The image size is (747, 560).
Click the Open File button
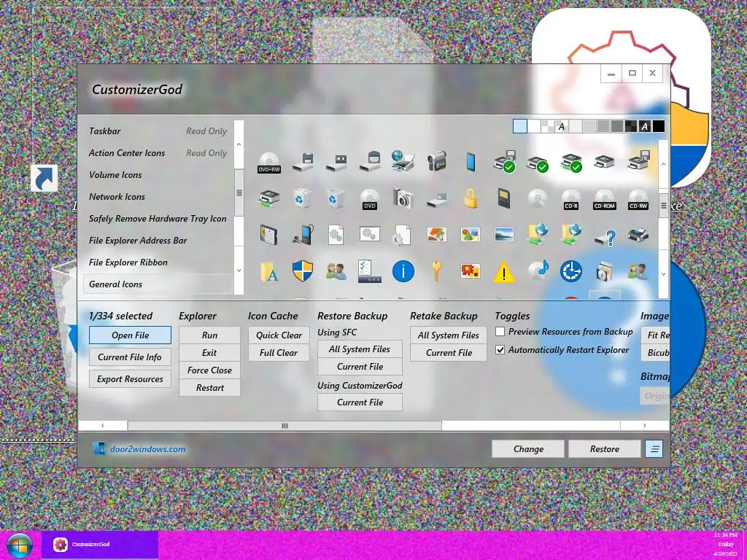pyautogui.click(x=130, y=335)
